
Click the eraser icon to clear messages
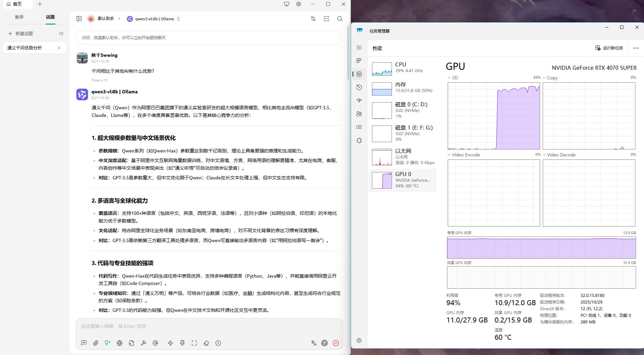(x=206, y=343)
